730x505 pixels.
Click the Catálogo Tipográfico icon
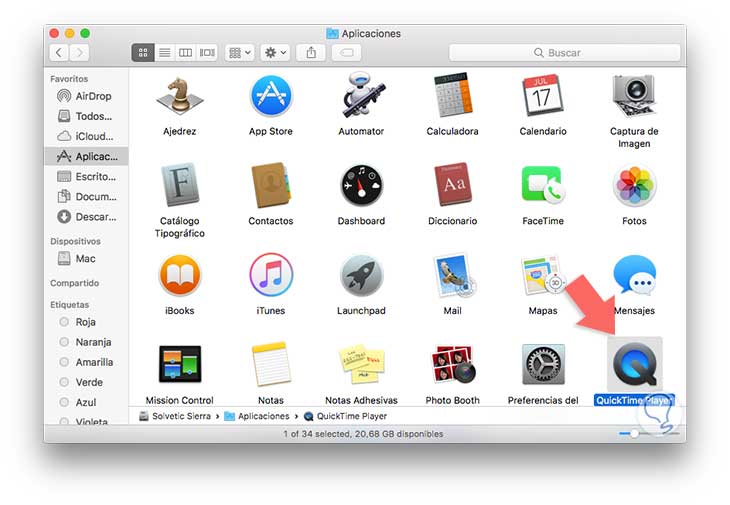(180, 185)
